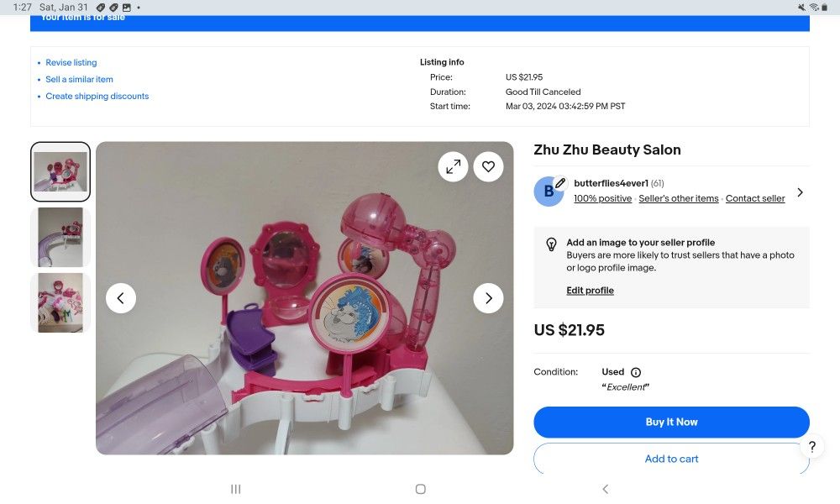
Task: Tap the Android home navigation button
Action: (x=421, y=489)
